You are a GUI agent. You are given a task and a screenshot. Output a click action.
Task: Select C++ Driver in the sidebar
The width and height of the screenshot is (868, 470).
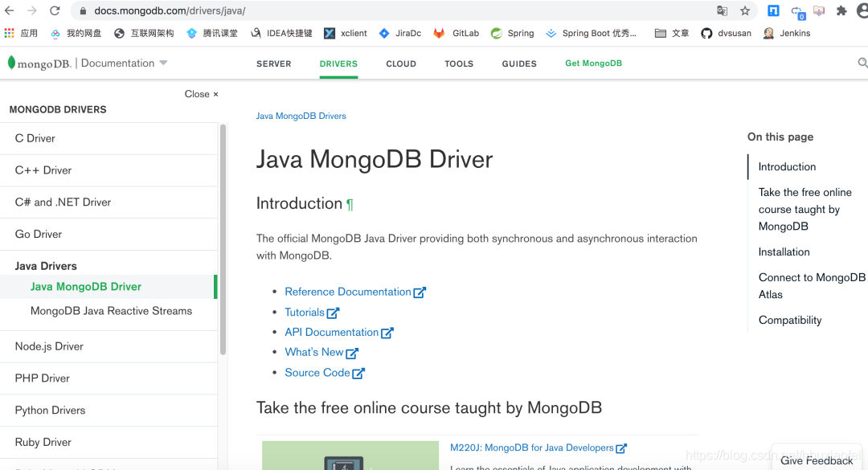pyautogui.click(x=108, y=170)
